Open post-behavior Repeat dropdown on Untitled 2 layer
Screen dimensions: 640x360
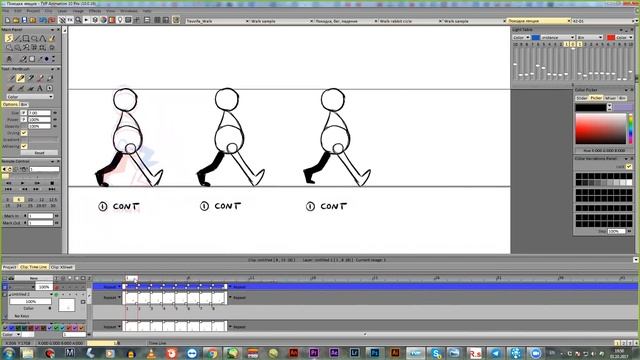coord(238,298)
